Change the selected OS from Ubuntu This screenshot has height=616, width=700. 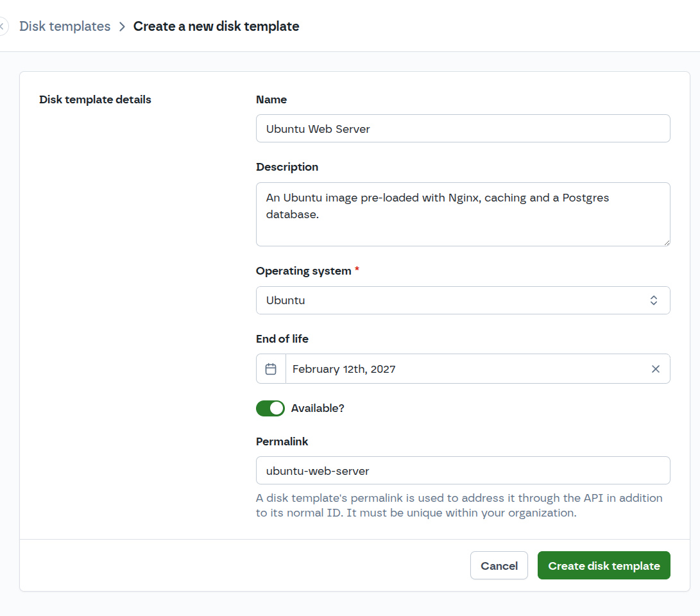coord(463,300)
